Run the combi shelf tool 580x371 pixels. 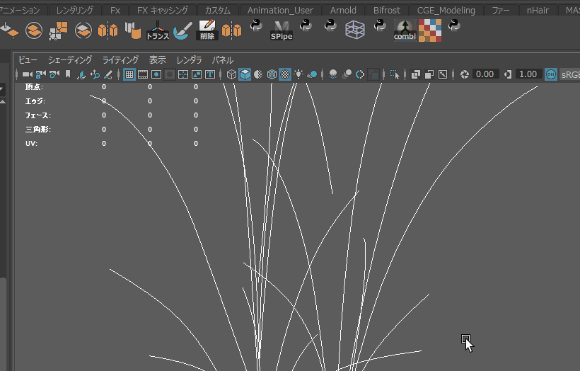tap(405, 31)
